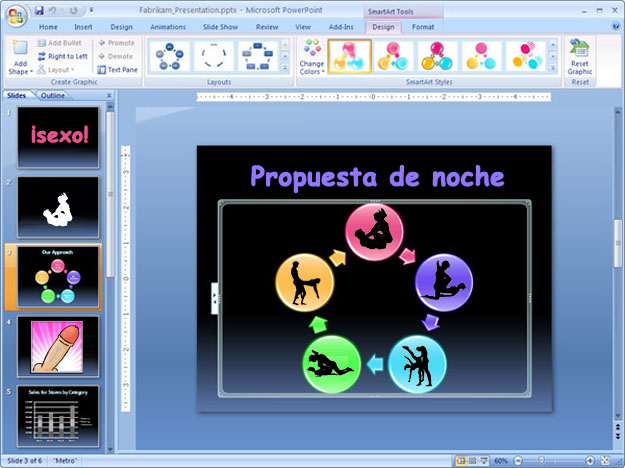Select the purple circle in the SmartArt
Screen dimensions: 625x468
click(444, 282)
